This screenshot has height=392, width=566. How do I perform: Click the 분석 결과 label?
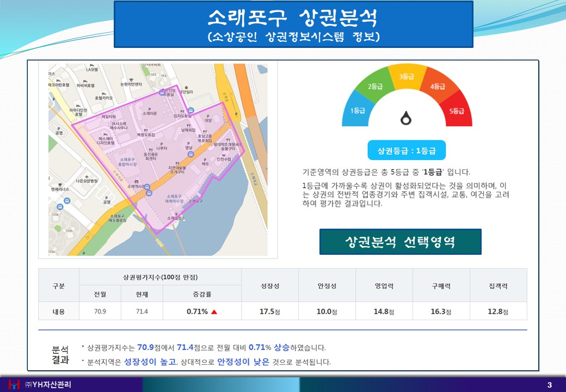pyautogui.click(x=60, y=354)
